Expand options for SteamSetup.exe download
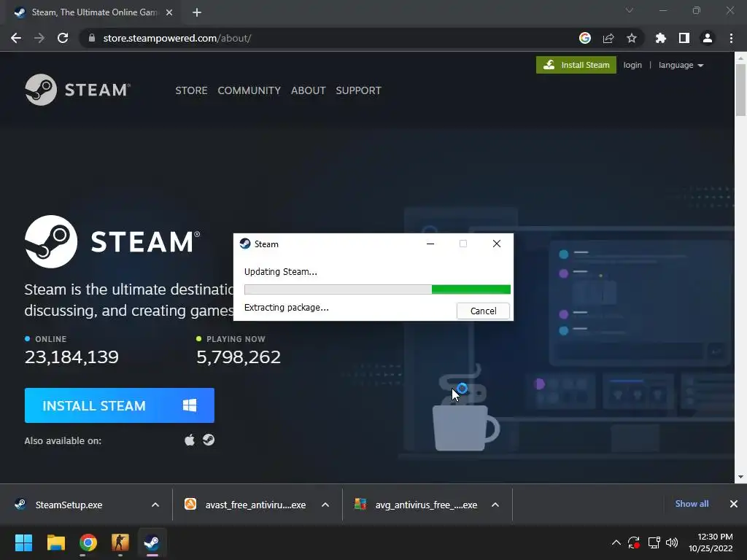747x560 pixels. point(155,505)
